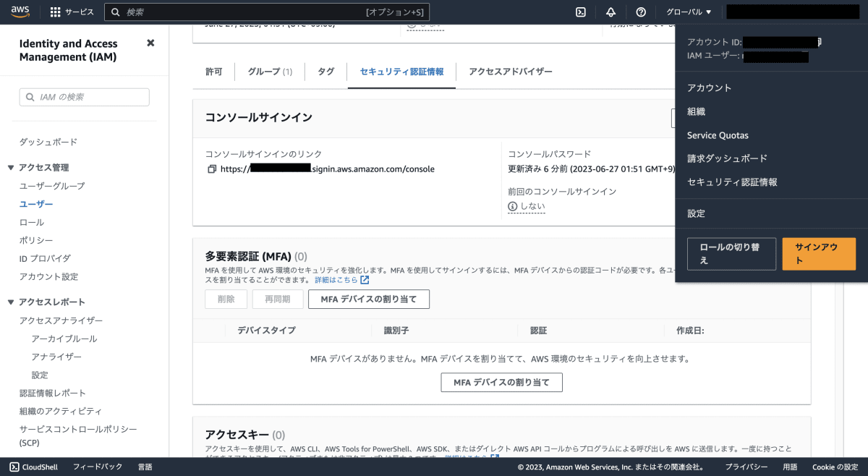Click フィードバック in footer
868x476 pixels.
point(98,467)
